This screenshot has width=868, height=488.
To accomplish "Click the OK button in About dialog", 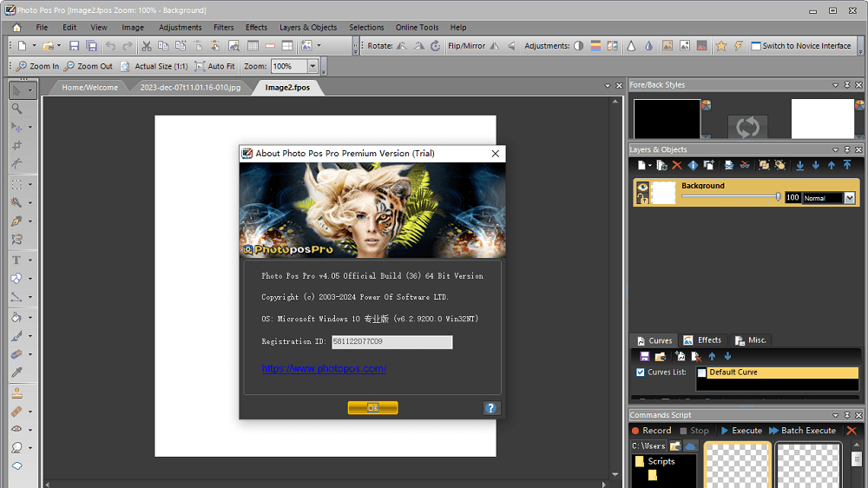I will coord(372,408).
